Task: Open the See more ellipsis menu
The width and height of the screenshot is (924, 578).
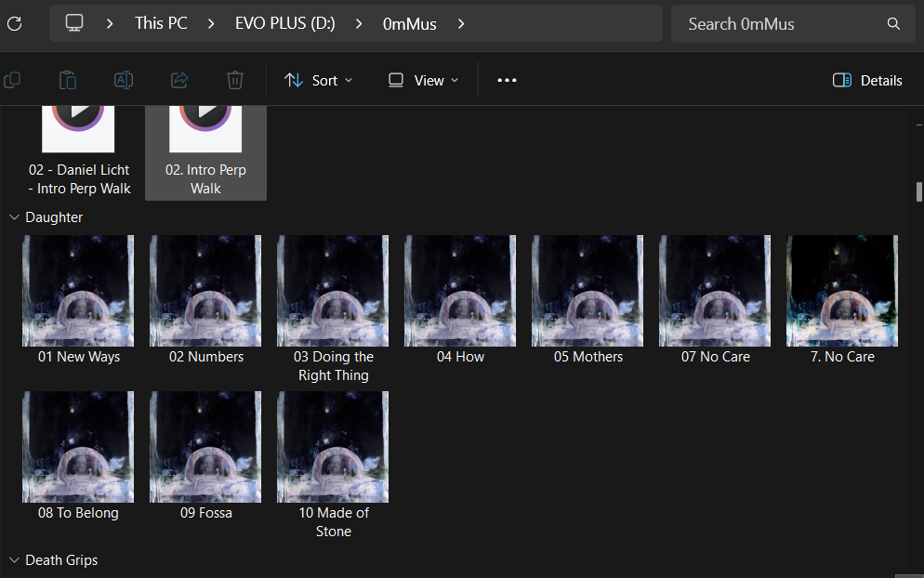Action: tap(507, 80)
